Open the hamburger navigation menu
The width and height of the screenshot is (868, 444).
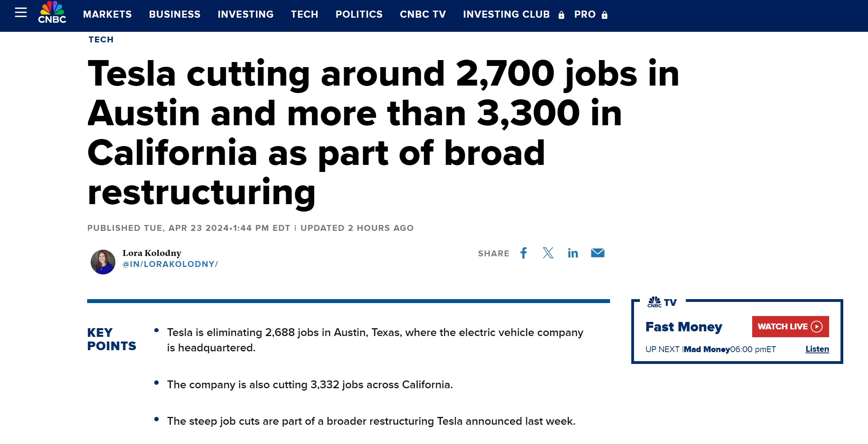tap(21, 13)
